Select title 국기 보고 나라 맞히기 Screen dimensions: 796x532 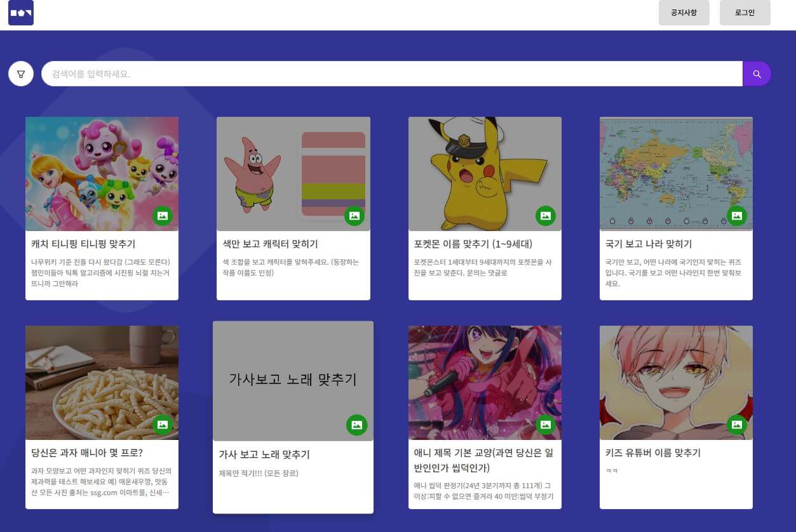click(x=649, y=244)
